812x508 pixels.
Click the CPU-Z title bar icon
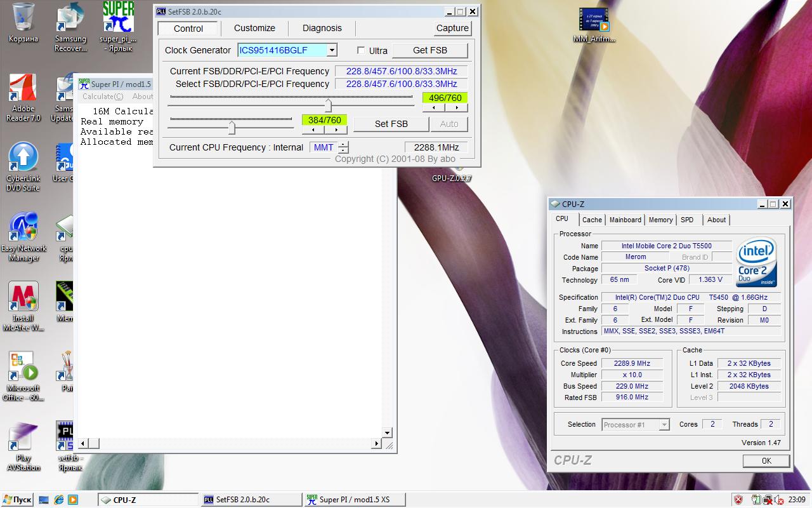tap(556, 204)
